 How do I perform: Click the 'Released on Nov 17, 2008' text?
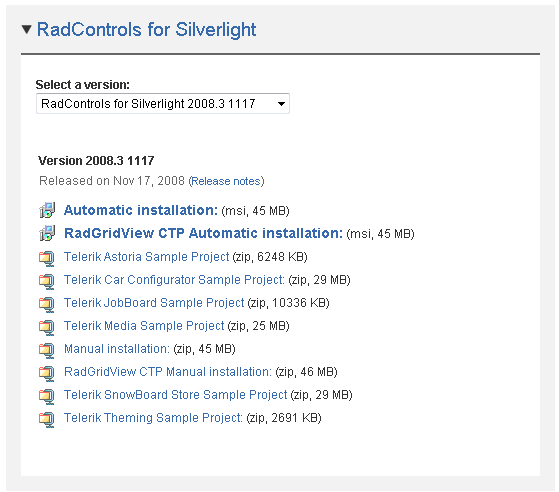tap(112, 181)
